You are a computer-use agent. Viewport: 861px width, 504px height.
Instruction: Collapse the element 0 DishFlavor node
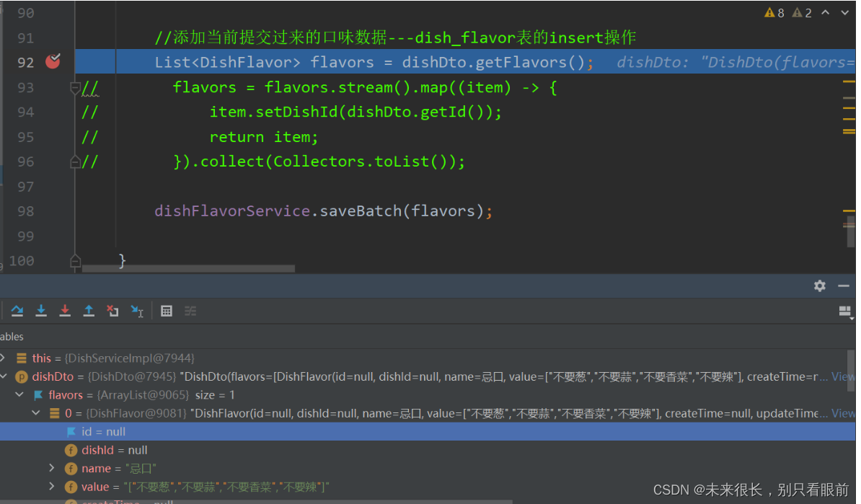[36, 413]
